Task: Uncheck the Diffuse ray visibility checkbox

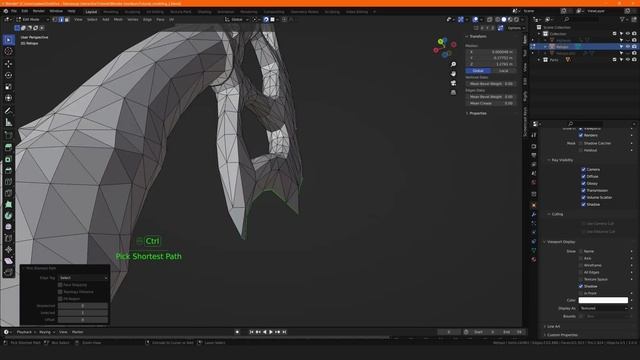Action: pos(583,176)
